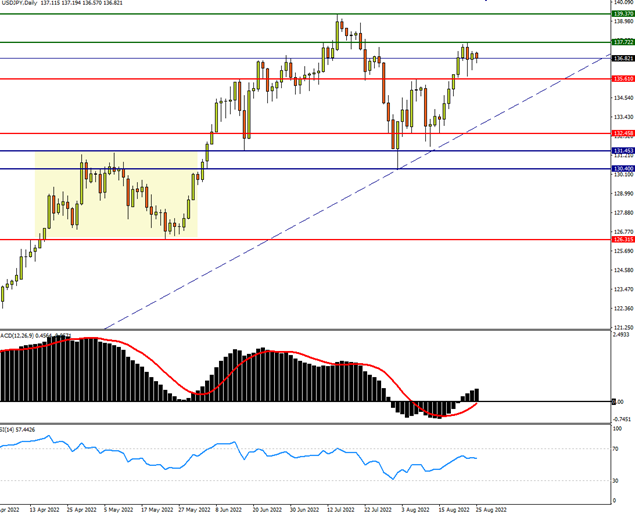This screenshot has width=635, height=514.
Task: Select the 132.468 red level label
Action: coord(622,133)
